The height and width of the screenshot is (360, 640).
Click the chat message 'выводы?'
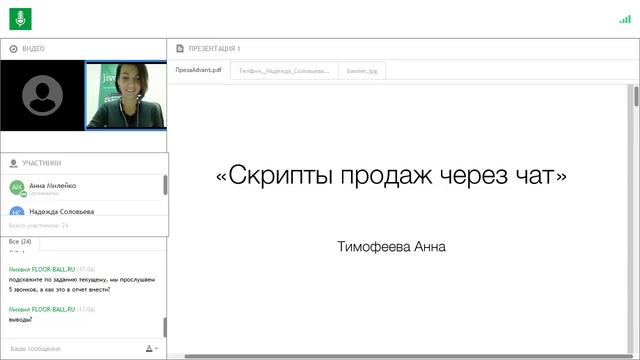20,320
